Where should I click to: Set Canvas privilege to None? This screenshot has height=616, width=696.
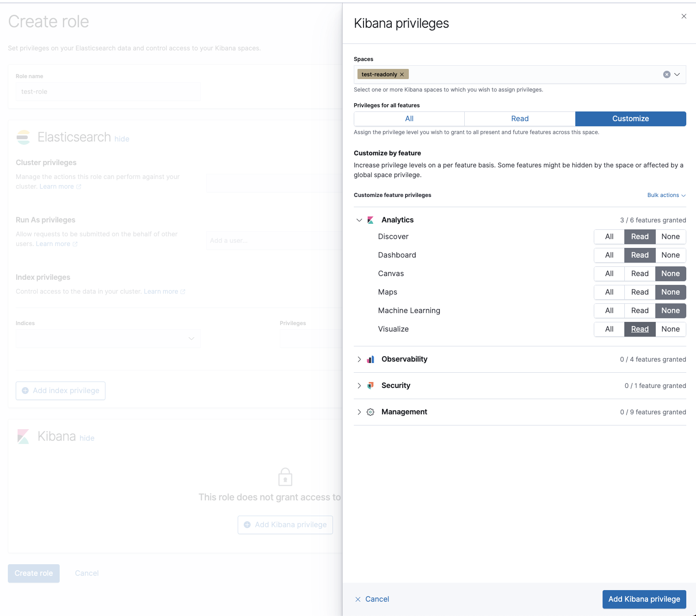pos(671,274)
